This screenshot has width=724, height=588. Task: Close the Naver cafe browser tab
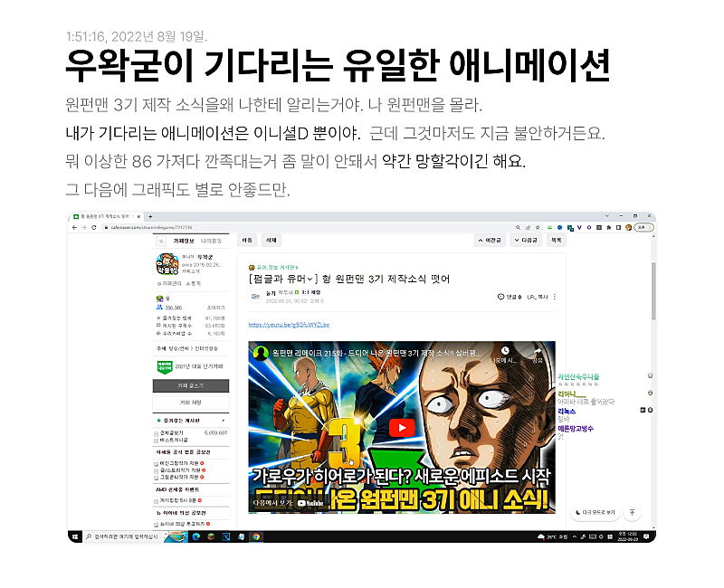pyautogui.click(x=140, y=216)
